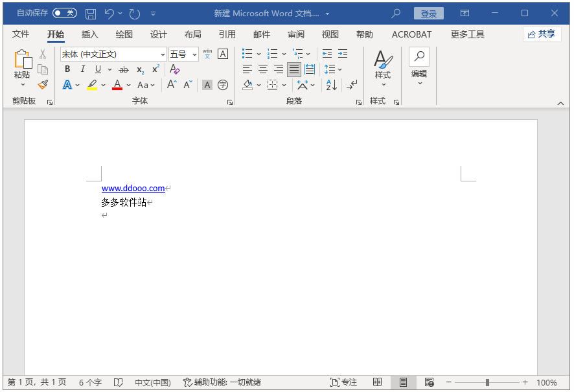Apply bold formatting to text
The height and width of the screenshot is (392, 574).
coord(67,69)
